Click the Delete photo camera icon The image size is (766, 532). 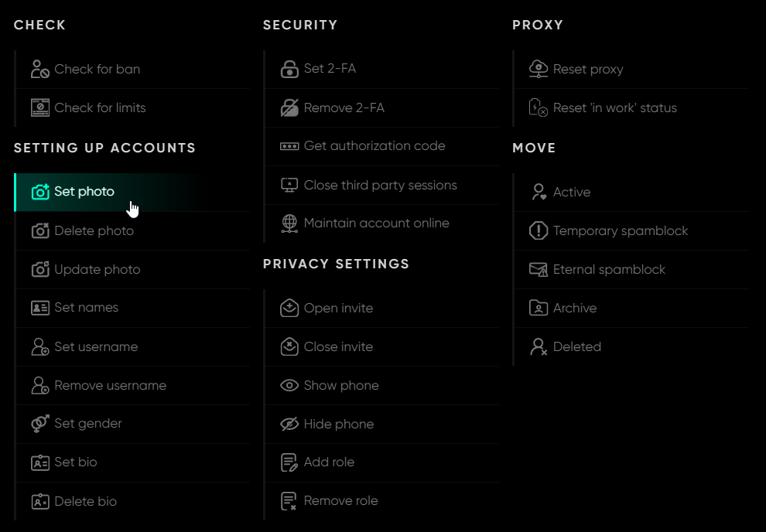point(40,230)
